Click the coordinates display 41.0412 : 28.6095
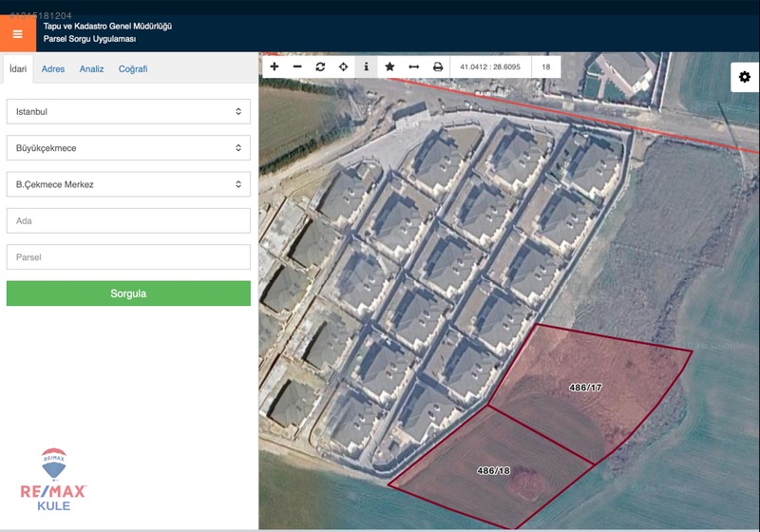 (x=490, y=66)
